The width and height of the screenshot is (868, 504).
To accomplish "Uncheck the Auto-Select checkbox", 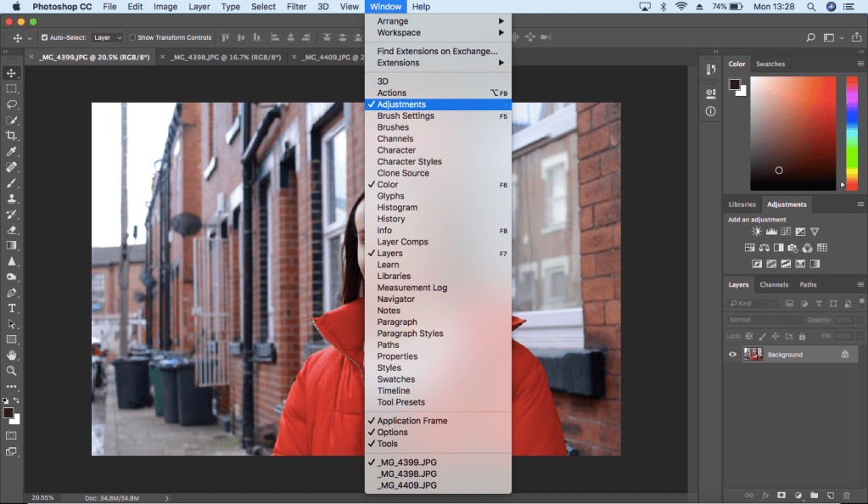I will (45, 38).
